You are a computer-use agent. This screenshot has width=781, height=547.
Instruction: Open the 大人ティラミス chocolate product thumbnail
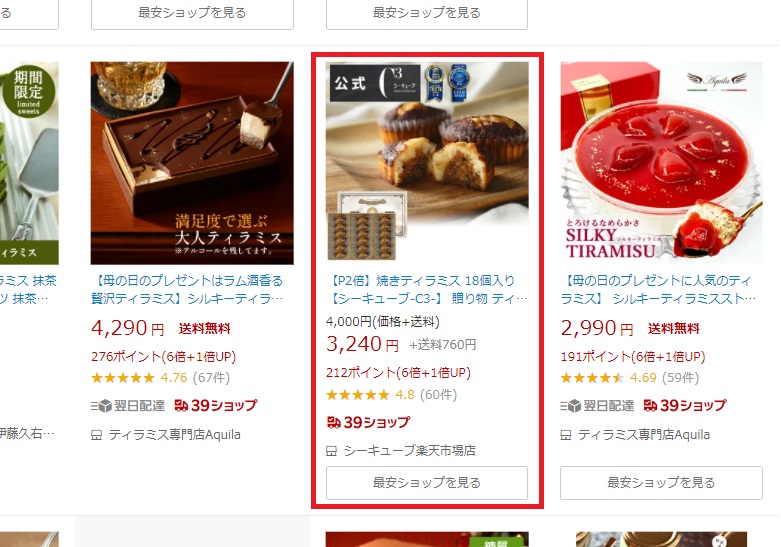pos(192,163)
